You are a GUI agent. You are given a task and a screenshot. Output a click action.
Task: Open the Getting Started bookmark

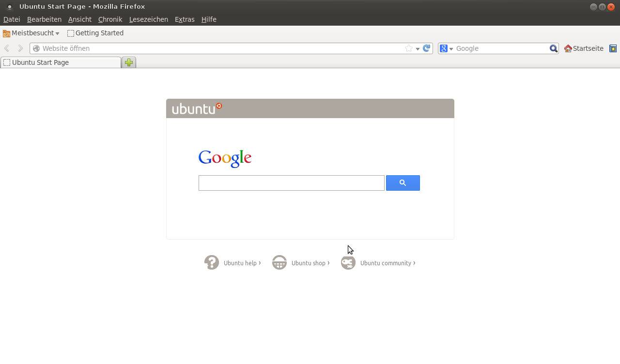pyautogui.click(x=95, y=33)
